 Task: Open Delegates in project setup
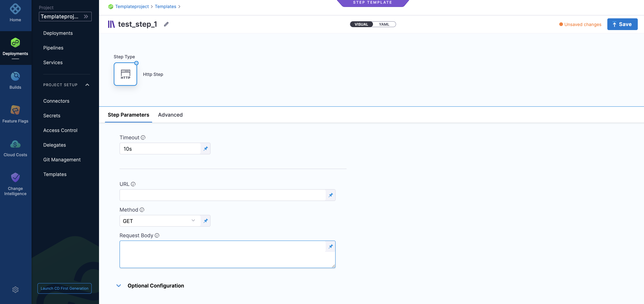coord(54,145)
